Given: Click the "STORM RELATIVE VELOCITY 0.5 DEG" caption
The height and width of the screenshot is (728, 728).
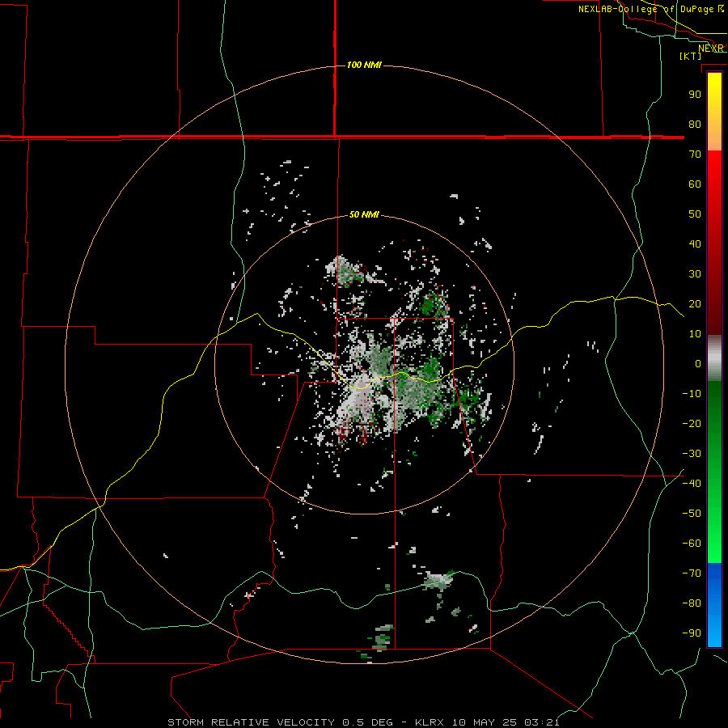Looking at the screenshot, I should tap(280, 722).
